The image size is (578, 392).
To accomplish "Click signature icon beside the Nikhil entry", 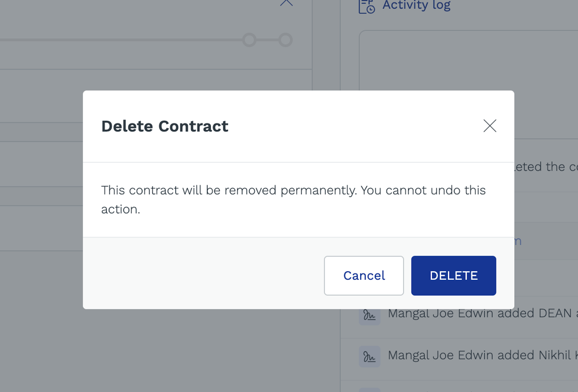I will pos(369,357).
